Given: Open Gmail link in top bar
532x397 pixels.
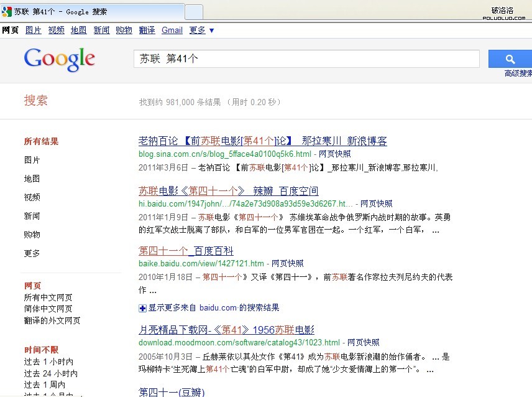Looking at the screenshot, I should tap(172, 30).
